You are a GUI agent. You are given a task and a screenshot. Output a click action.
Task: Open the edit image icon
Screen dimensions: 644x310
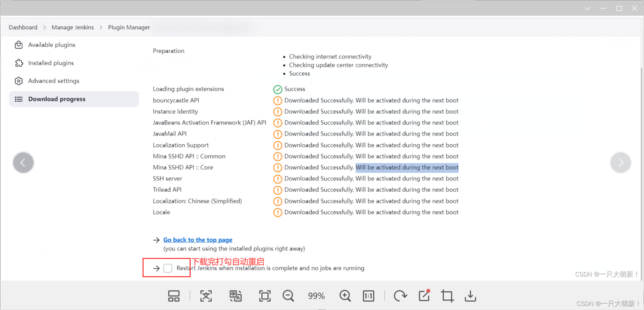pyautogui.click(x=424, y=295)
